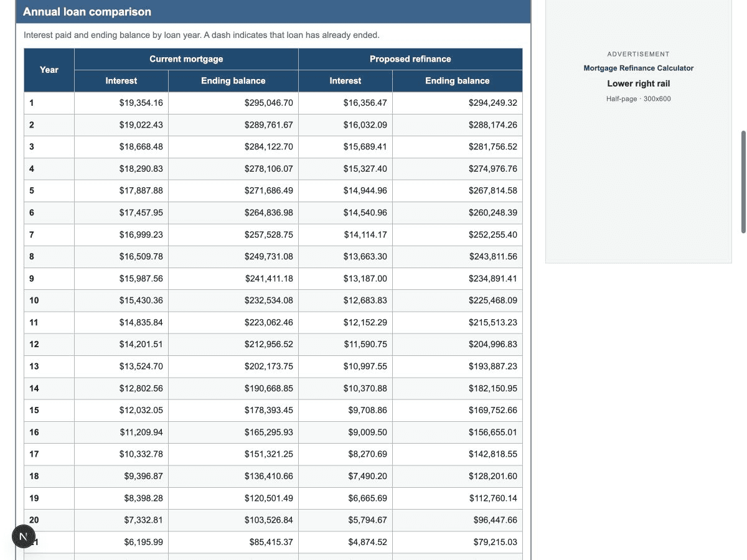Select the $278,106.07 ending balance
This screenshot has height=560, width=747.
[x=233, y=169]
